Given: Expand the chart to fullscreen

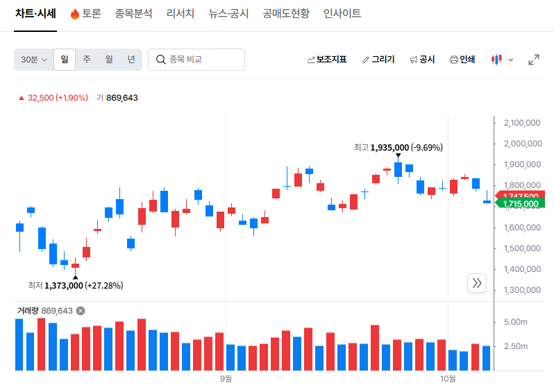Looking at the screenshot, I should click(x=534, y=60).
